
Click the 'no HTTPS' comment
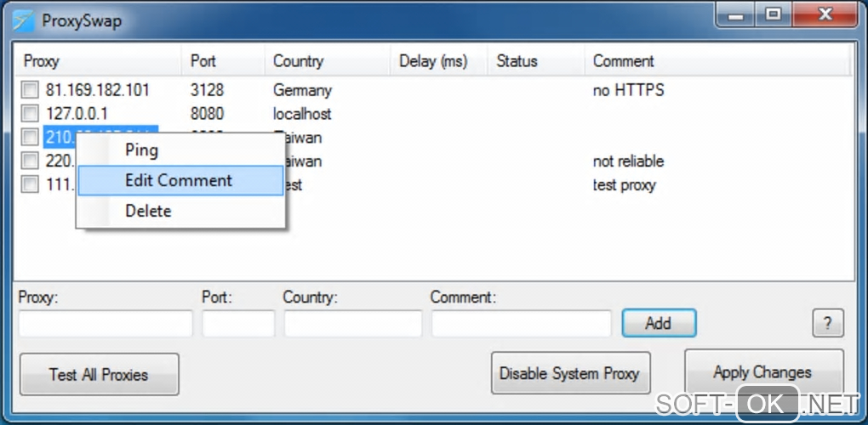pyautogui.click(x=628, y=90)
